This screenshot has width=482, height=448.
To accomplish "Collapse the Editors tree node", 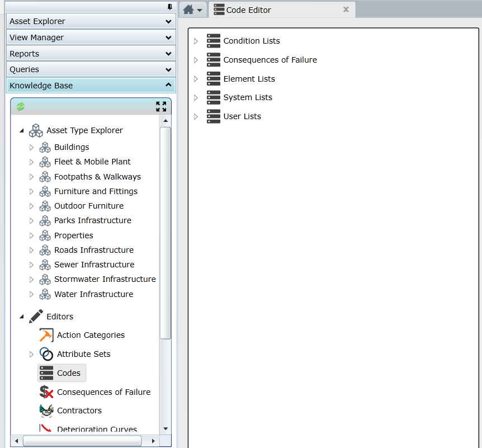I will coord(21,317).
